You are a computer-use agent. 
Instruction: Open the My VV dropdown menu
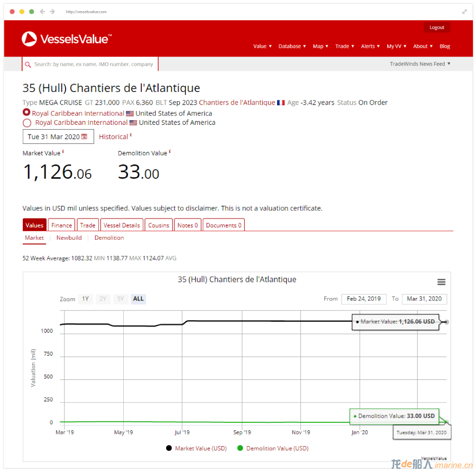[x=397, y=46]
